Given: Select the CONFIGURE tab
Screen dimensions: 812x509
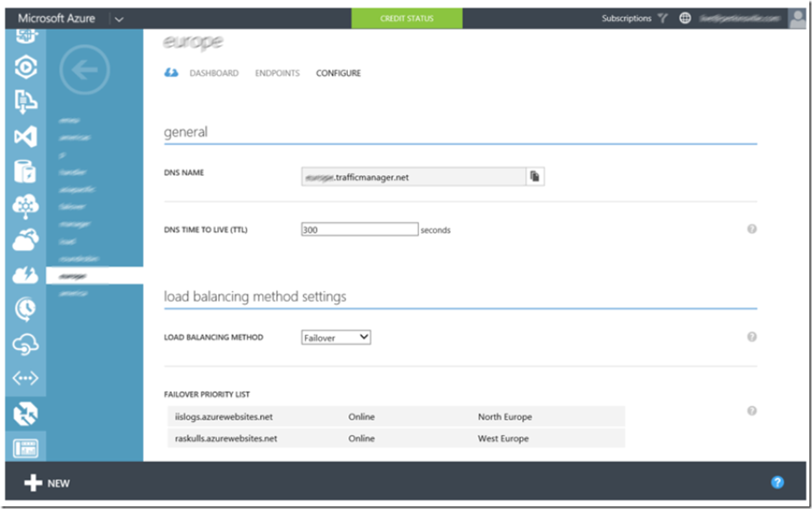Looking at the screenshot, I should point(338,73).
